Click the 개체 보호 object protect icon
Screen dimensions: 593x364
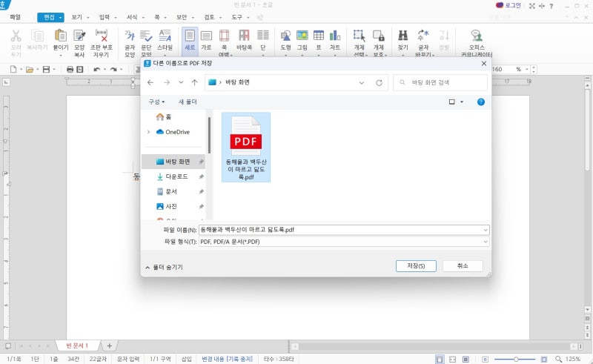click(379, 36)
